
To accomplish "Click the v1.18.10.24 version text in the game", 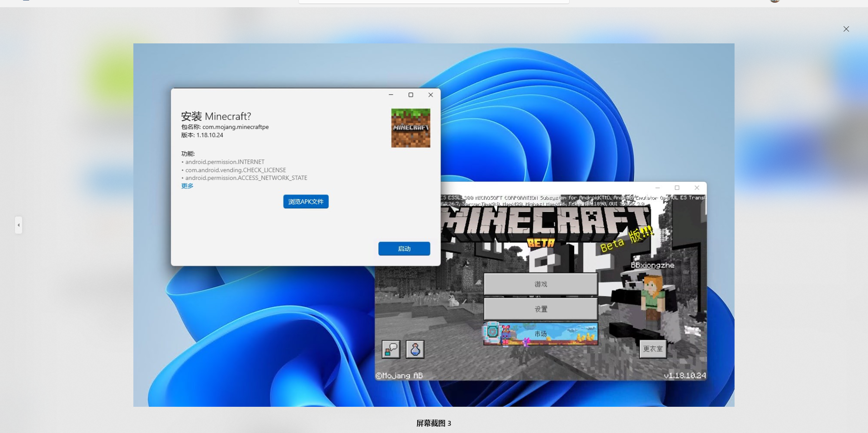I will pos(684,376).
